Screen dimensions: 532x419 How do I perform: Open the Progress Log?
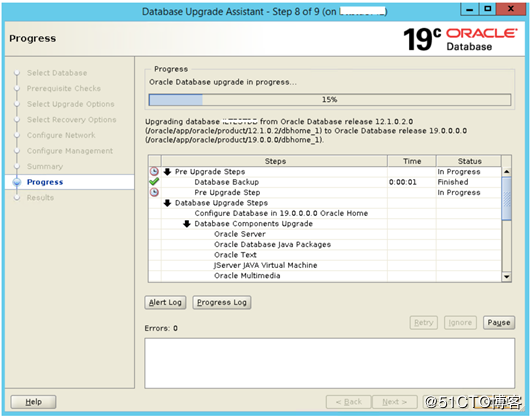(x=222, y=302)
